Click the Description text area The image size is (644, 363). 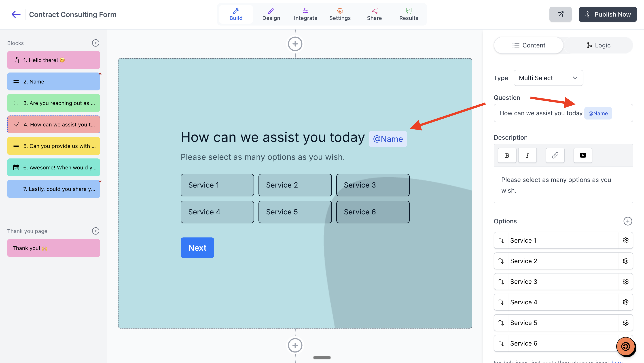(x=563, y=185)
